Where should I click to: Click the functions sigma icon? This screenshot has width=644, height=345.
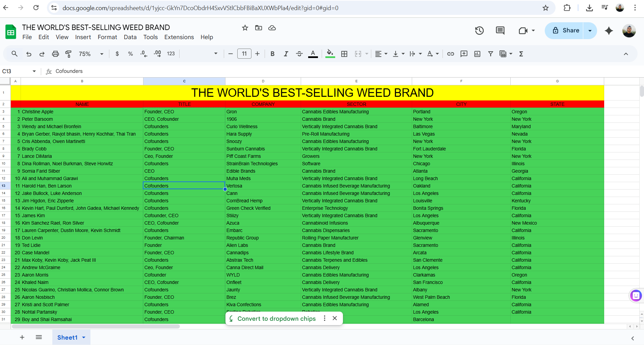pyautogui.click(x=521, y=54)
